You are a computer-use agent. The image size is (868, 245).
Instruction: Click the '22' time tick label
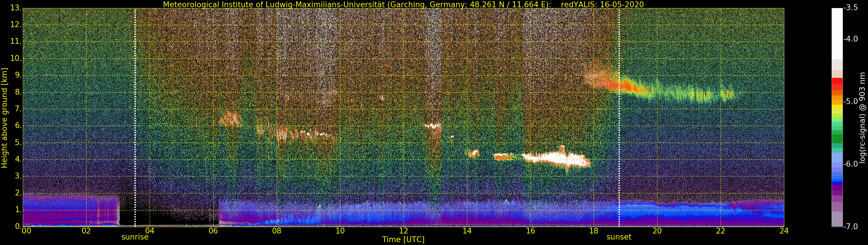[720, 231]
